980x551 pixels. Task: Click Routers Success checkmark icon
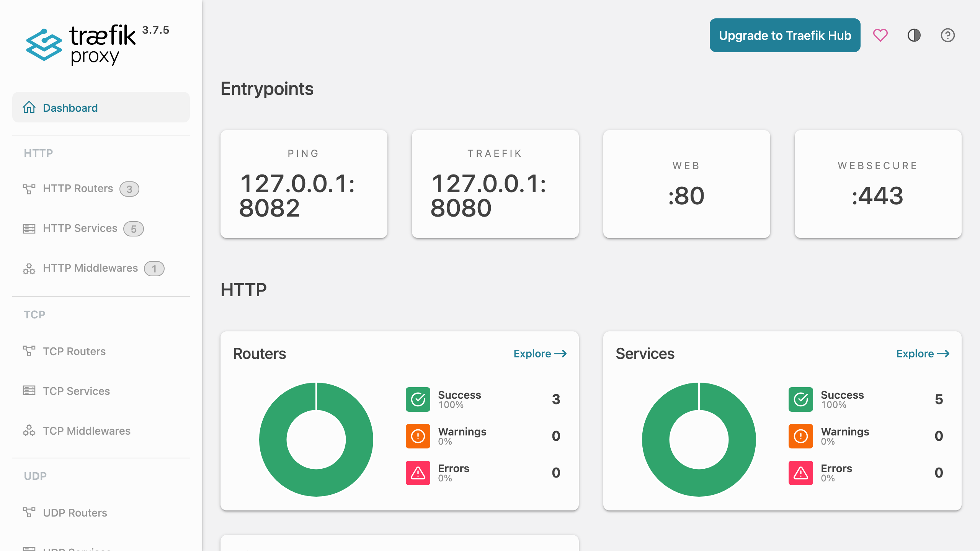point(418,399)
